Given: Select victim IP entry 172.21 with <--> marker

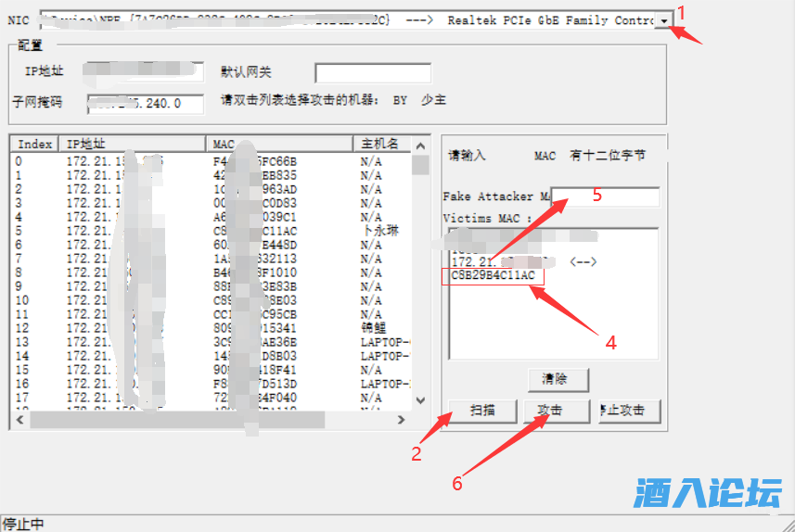Looking at the screenshot, I should tap(524, 262).
